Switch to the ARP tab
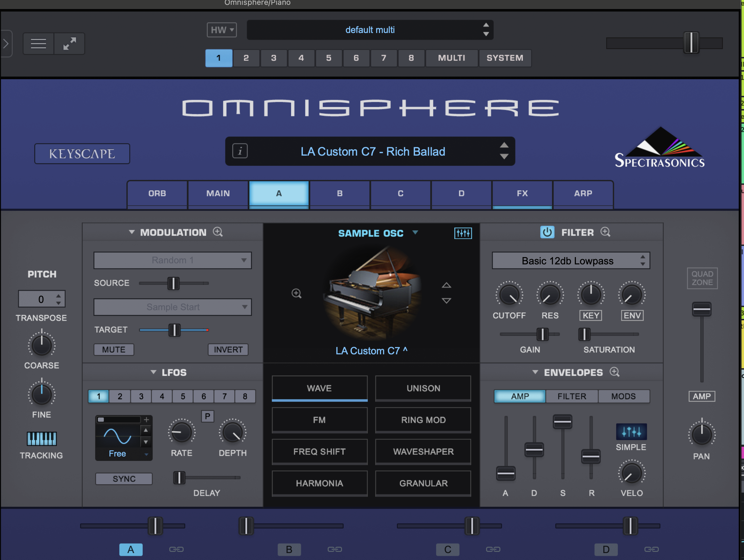The image size is (744, 560). point(583,193)
